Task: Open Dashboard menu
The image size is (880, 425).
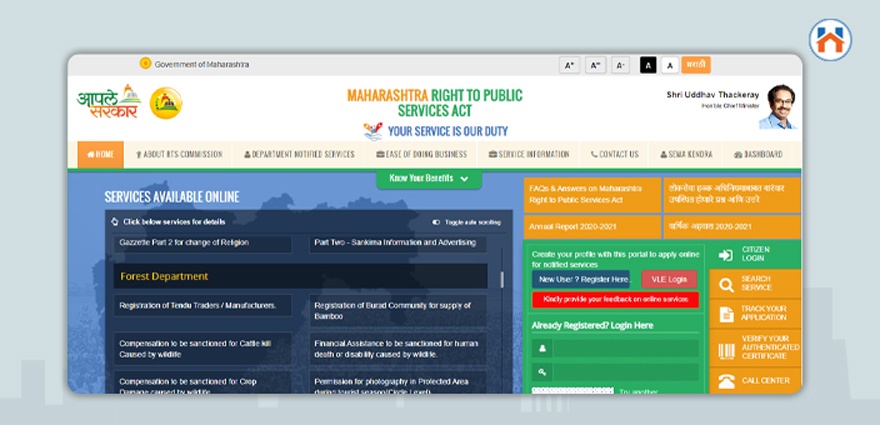Action: pyautogui.click(x=758, y=154)
